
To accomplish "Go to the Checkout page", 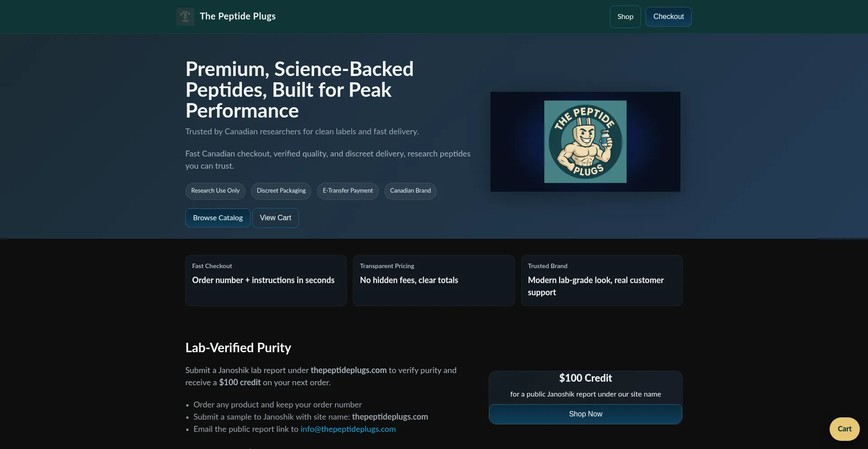I will tap(668, 16).
